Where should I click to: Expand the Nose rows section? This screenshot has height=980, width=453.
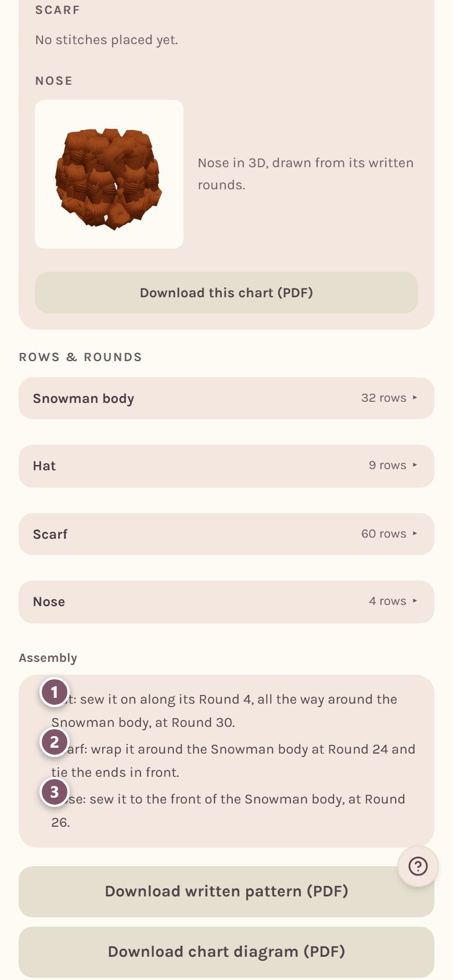pos(227,602)
